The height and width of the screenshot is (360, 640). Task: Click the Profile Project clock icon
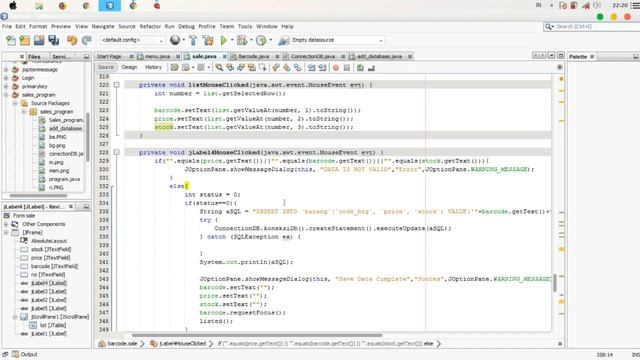261,40
